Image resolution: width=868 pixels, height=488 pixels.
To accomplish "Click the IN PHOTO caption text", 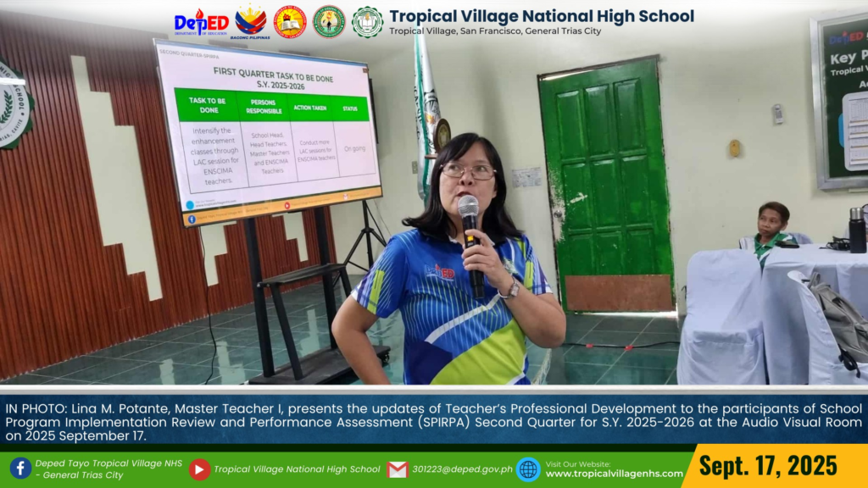I will point(432,416).
